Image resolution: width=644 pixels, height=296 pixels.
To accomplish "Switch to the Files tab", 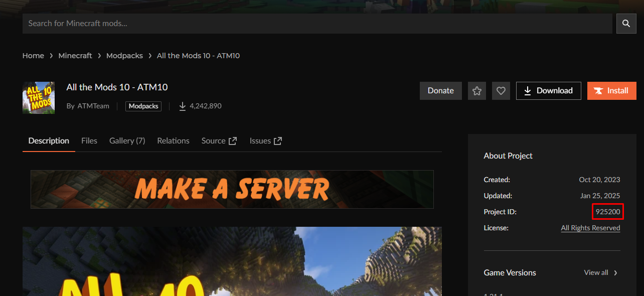I will point(89,141).
